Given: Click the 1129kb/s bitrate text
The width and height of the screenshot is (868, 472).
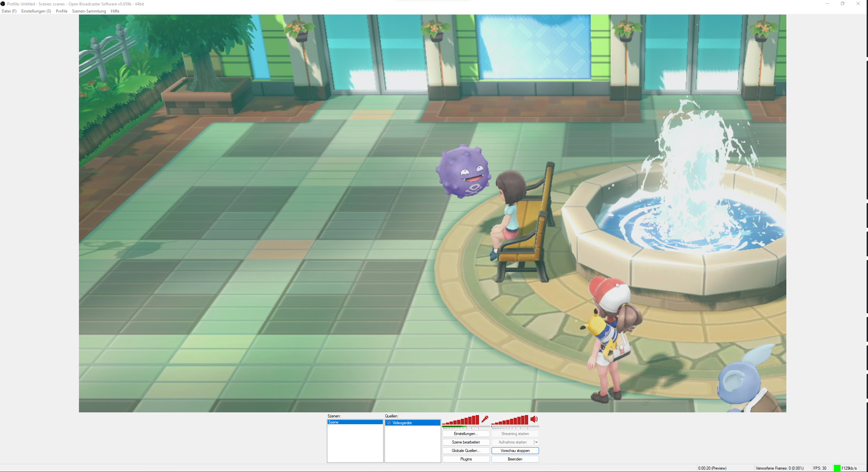Looking at the screenshot, I should coord(849,468).
